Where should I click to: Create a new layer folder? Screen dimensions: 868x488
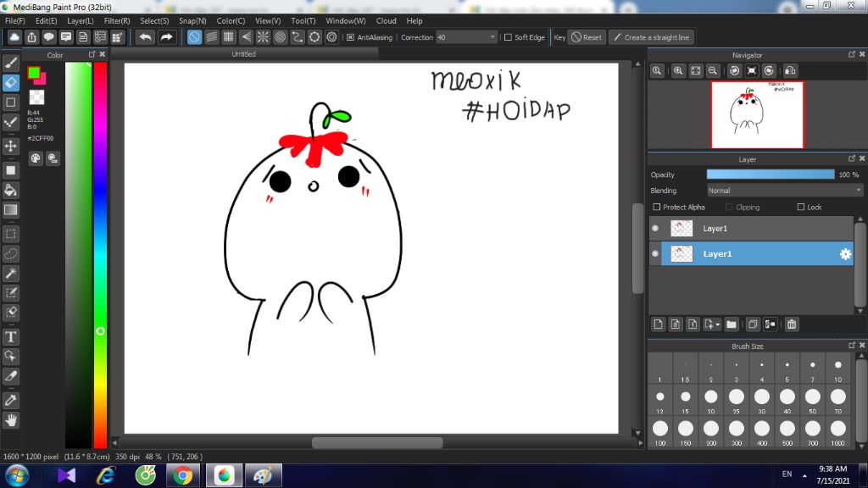coord(732,324)
